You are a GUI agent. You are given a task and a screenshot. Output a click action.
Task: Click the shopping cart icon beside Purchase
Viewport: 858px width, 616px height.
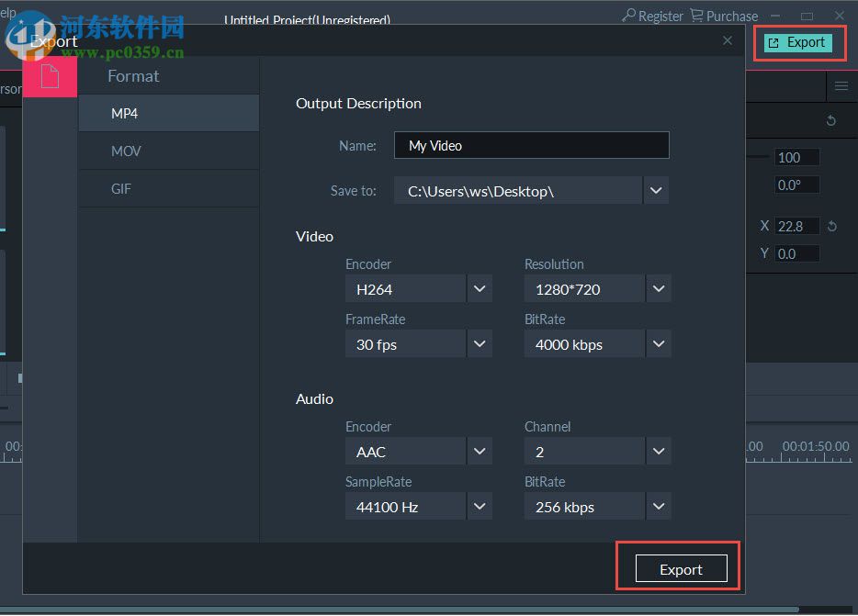click(x=696, y=16)
